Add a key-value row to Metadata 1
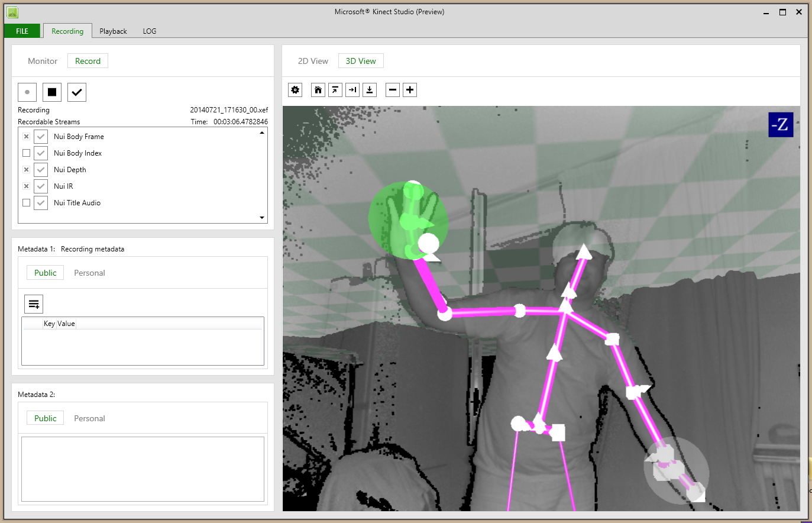This screenshot has height=523, width=812. (x=34, y=304)
